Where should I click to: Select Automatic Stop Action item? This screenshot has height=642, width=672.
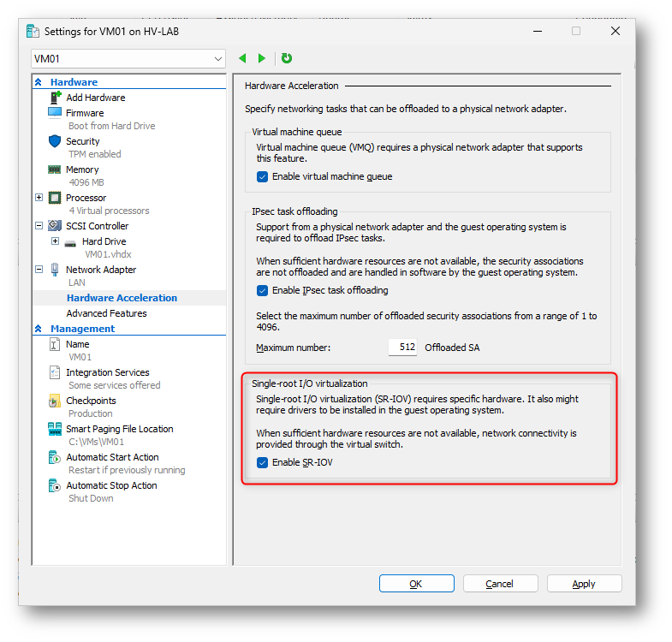[111, 485]
